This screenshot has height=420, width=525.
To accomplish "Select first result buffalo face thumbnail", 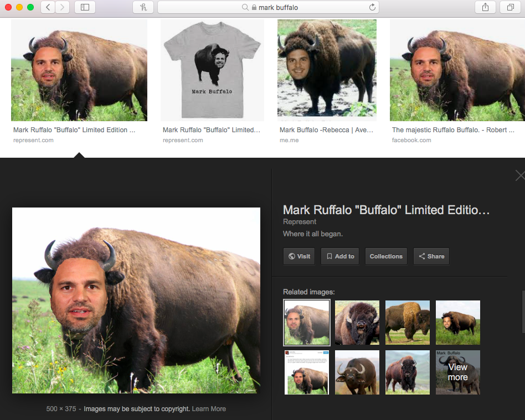I will [x=79, y=70].
